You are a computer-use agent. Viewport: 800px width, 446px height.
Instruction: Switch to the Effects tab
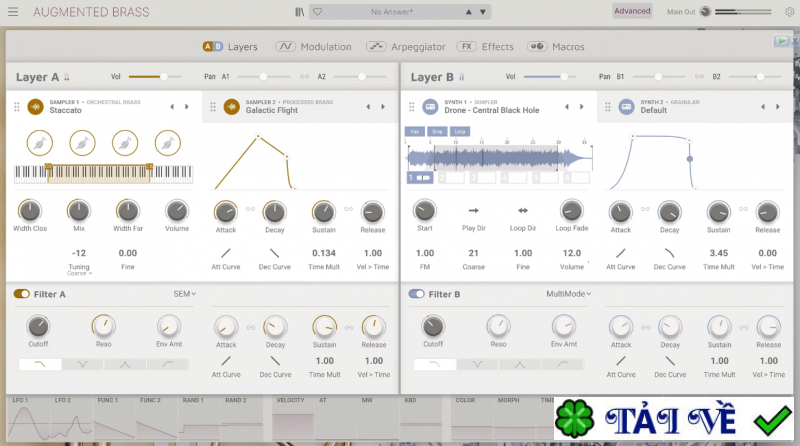[x=485, y=46]
